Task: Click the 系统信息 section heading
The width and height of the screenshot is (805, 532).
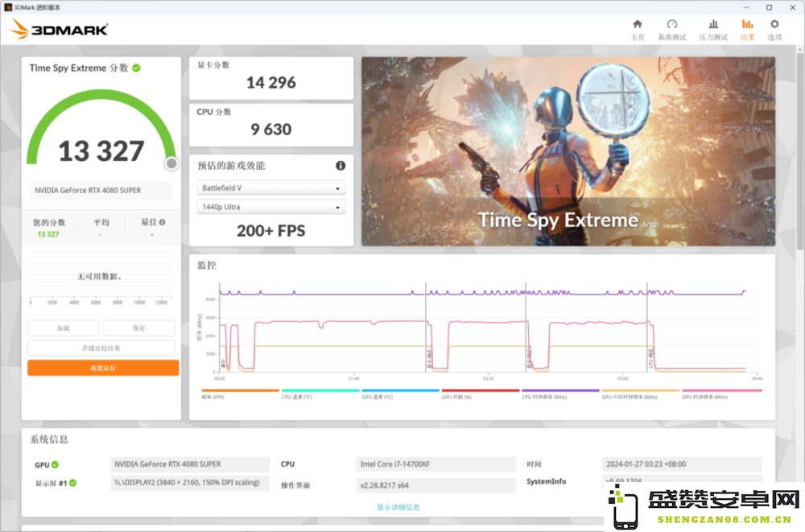Action: tap(49, 439)
